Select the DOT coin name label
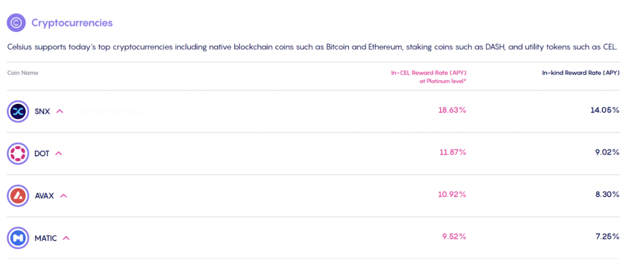This screenshot has width=644, height=259. click(42, 153)
